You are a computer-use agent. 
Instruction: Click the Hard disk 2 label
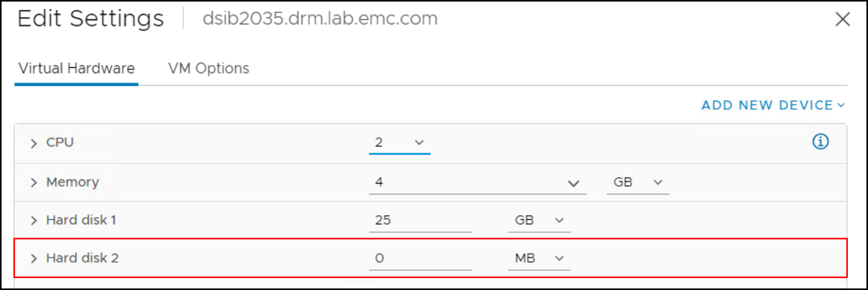click(x=82, y=258)
